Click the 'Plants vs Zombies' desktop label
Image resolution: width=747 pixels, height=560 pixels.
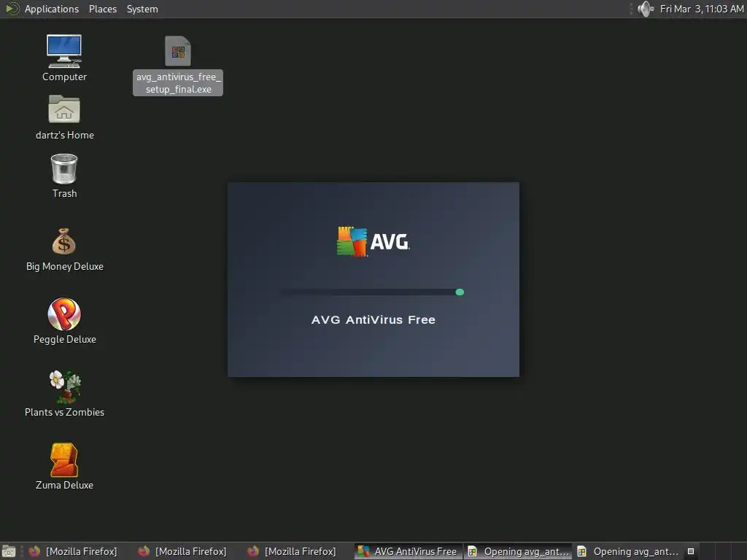coord(64,412)
